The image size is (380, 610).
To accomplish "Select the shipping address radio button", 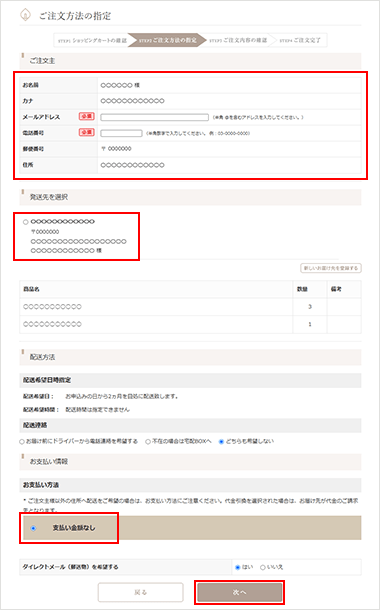I will coord(26,222).
